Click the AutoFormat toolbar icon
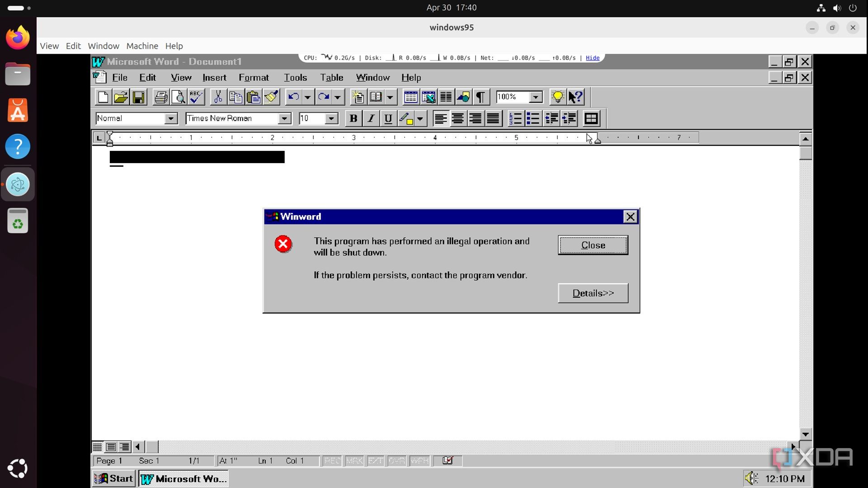The image size is (868, 488). pyautogui.click(x=358, y=97)
